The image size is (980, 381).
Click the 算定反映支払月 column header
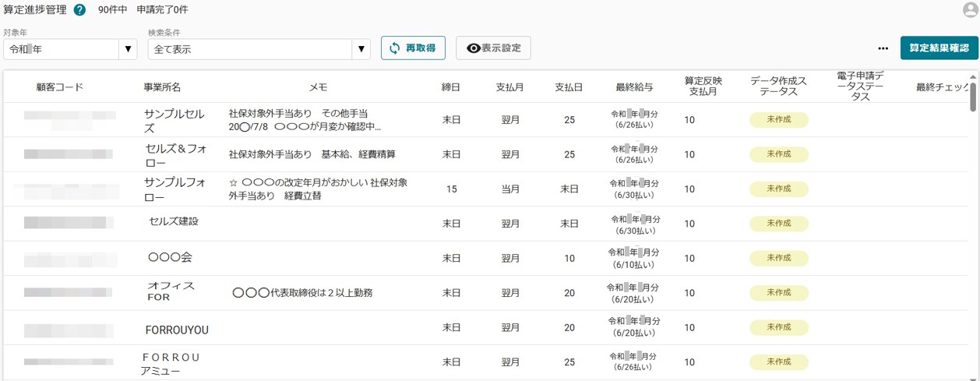coord(703,86)
